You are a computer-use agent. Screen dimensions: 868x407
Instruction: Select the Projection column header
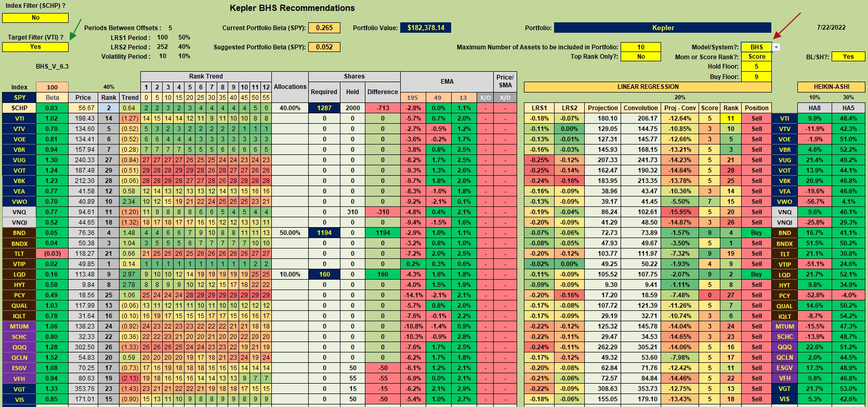tap(603, 108)
